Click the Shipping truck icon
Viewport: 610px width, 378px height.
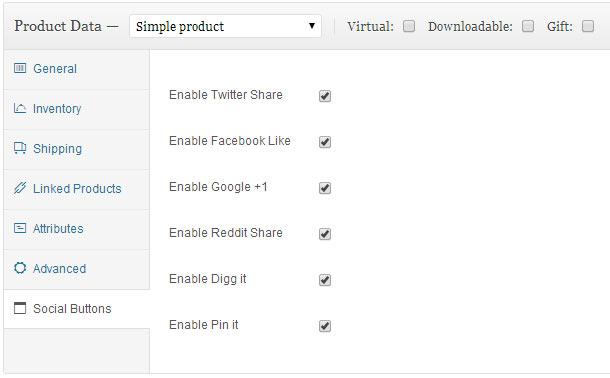(20, 148)
